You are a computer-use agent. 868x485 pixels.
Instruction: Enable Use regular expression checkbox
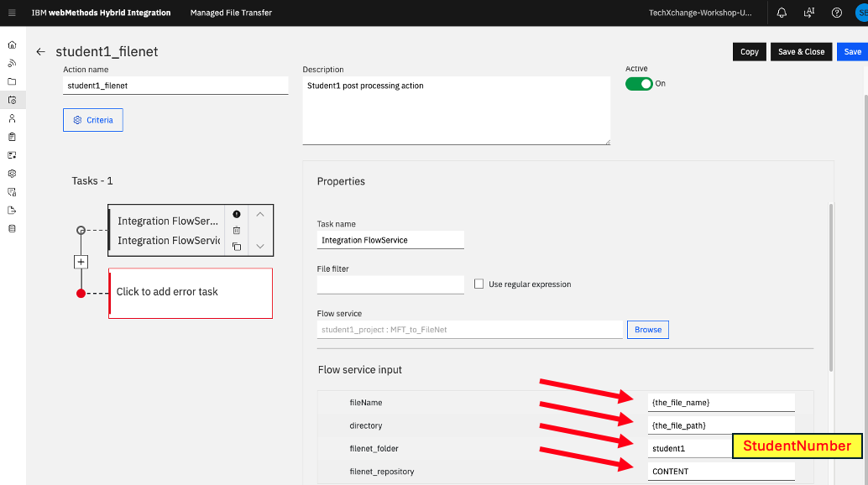[x=478, y=284]
